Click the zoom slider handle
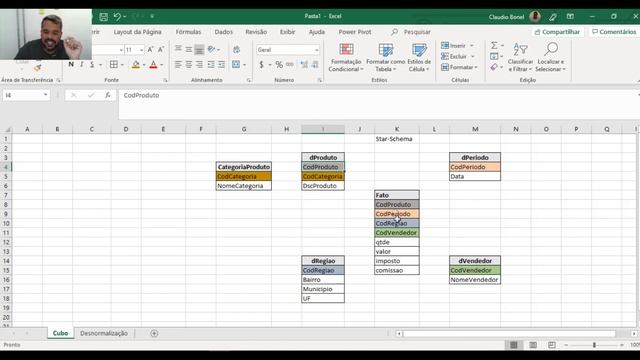Image resolution: width=640 pixels, height=360 pixels. 594,345
